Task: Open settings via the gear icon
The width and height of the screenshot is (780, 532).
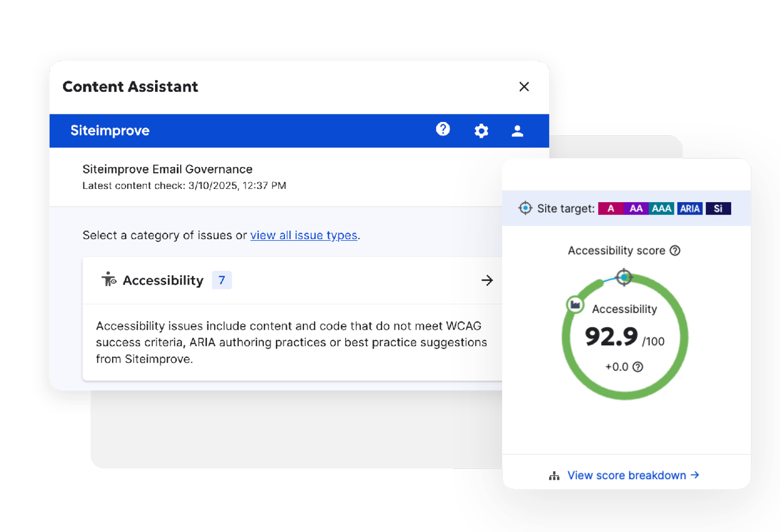Action: [x=481, y=131]
